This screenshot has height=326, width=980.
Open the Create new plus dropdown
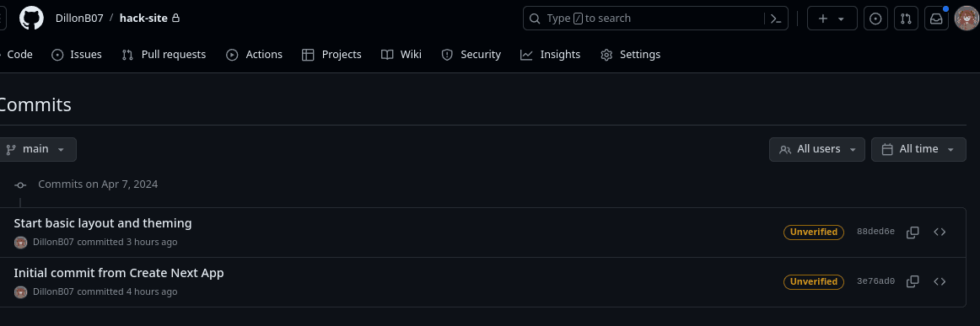coord(832,19)
